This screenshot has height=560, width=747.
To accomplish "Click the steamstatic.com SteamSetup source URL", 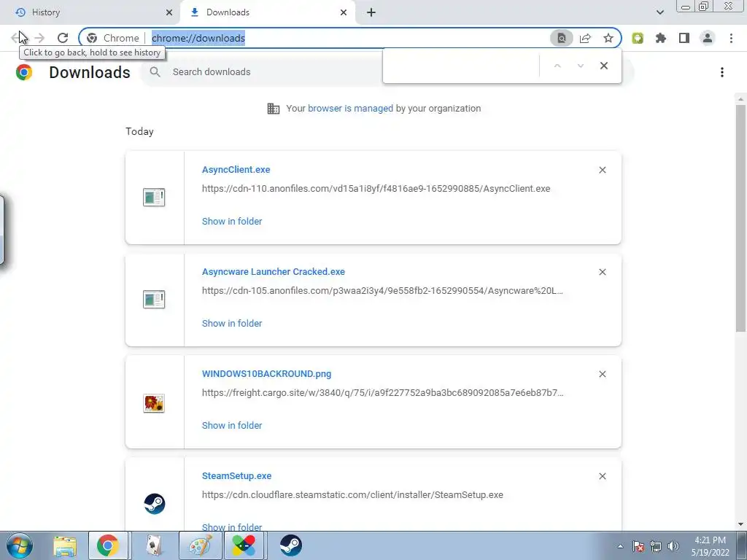I will [352, 495].
